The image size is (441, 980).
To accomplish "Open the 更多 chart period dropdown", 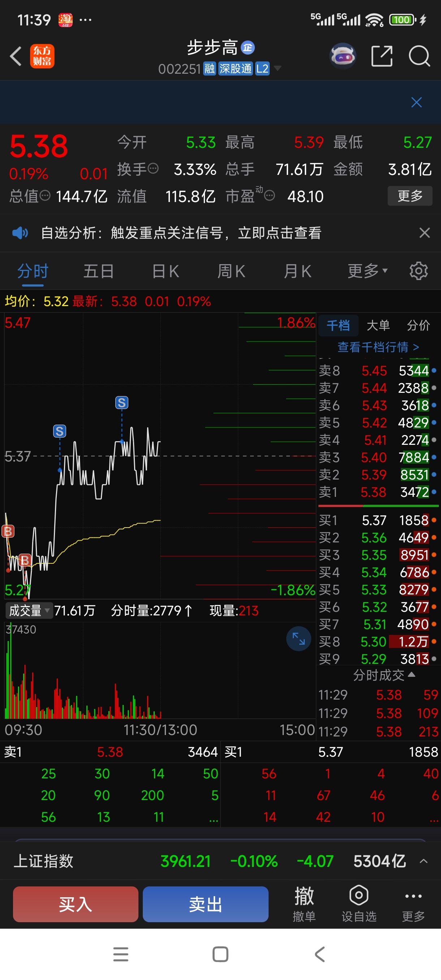I will [367, 271].
